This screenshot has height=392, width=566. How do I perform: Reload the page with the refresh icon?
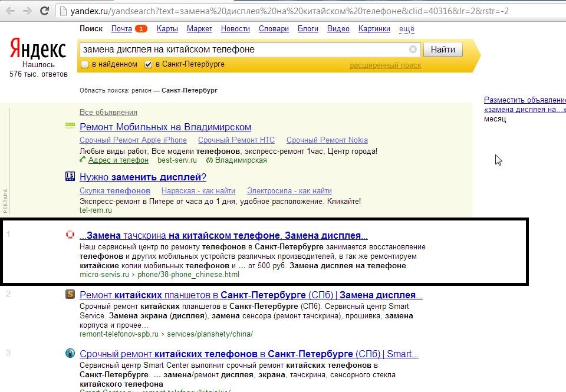44,11
